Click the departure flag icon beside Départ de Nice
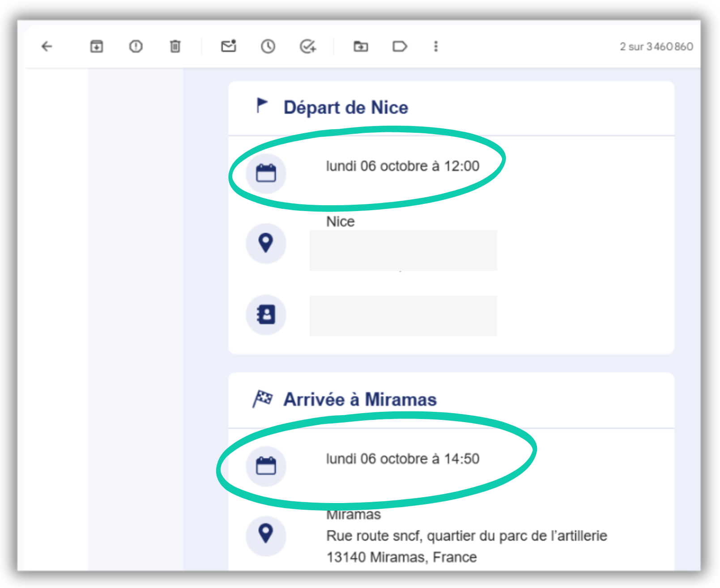 click(262, 106)
